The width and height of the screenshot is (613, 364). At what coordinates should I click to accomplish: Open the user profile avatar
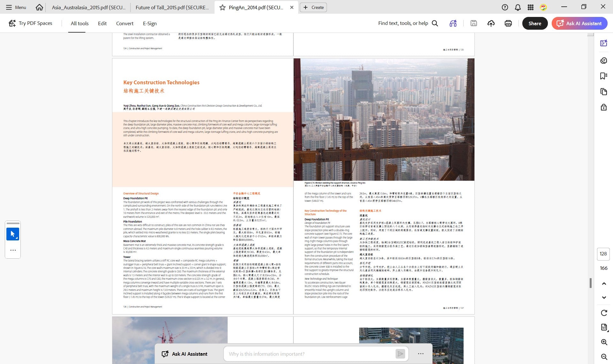(x=543, y=7)
